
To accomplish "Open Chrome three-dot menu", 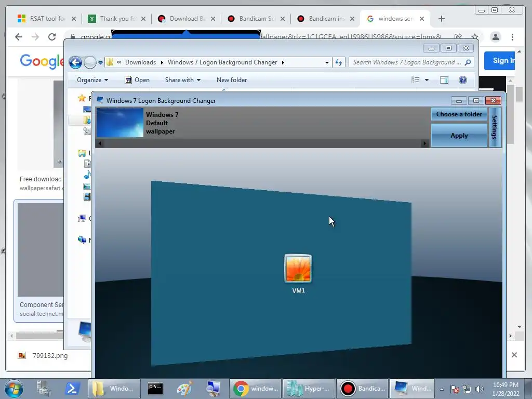I will click(512, 37).
